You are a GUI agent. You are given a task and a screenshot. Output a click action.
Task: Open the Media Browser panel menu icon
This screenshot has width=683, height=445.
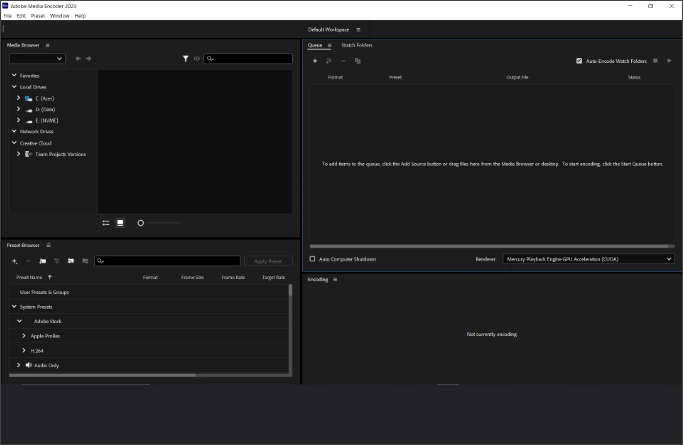(47, 45)
